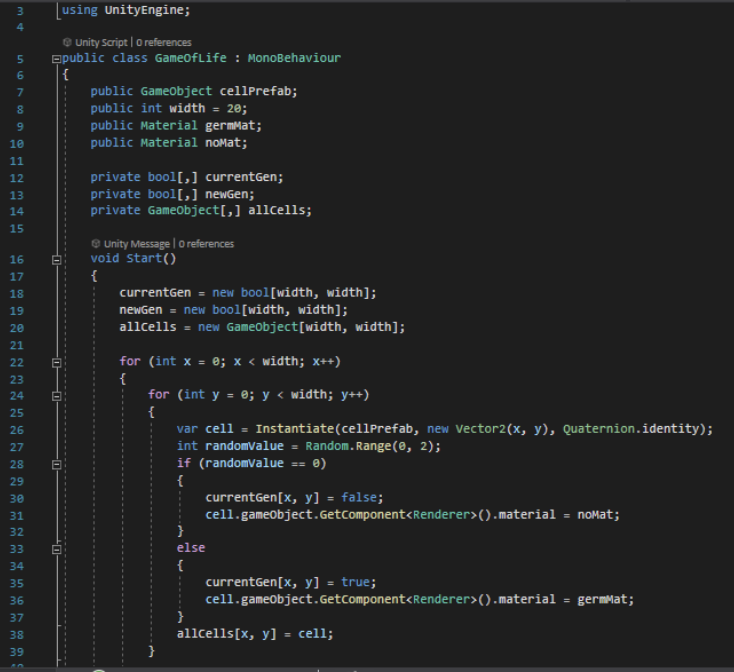Click on class name GameOfLife
The image size is (734, 672).
point(191,58)
